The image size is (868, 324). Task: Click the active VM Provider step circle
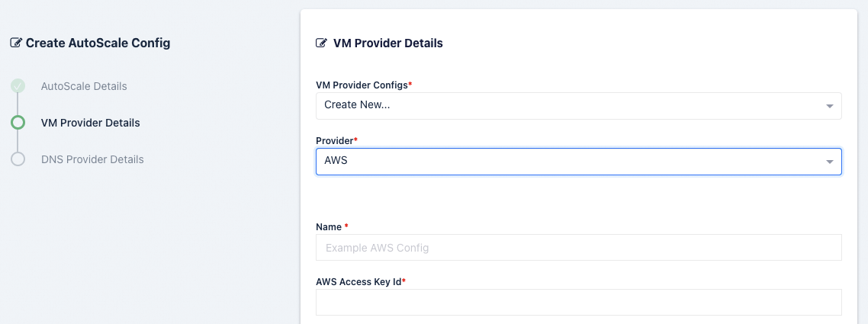pos(18,123)
